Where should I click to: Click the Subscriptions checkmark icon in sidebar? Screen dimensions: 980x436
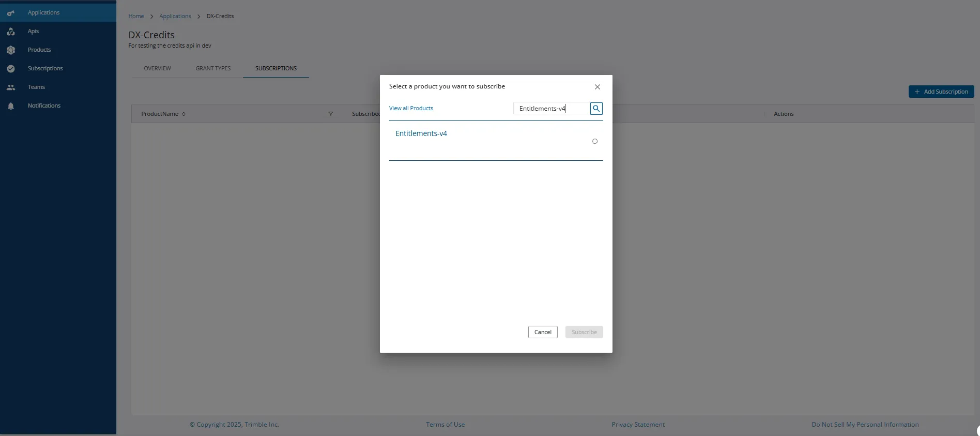(x=11, y=69)
